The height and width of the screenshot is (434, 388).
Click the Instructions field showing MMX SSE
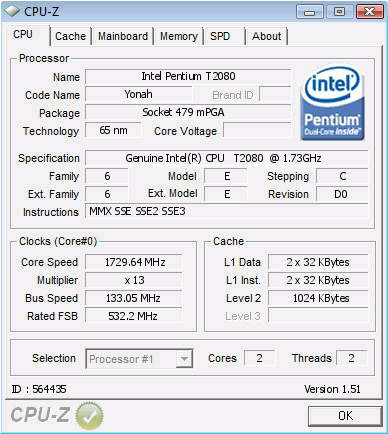(x=227, y=211)
